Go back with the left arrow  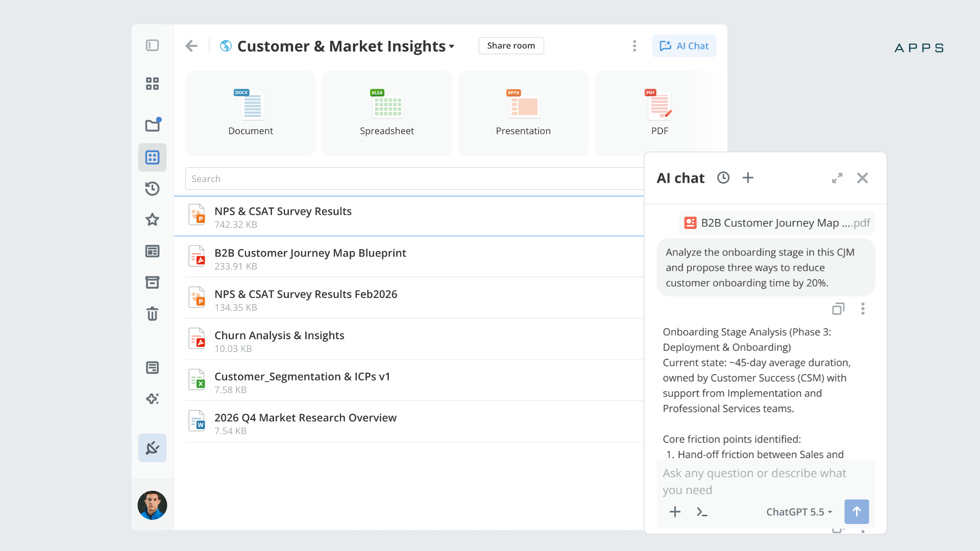(x=191, y=46)
